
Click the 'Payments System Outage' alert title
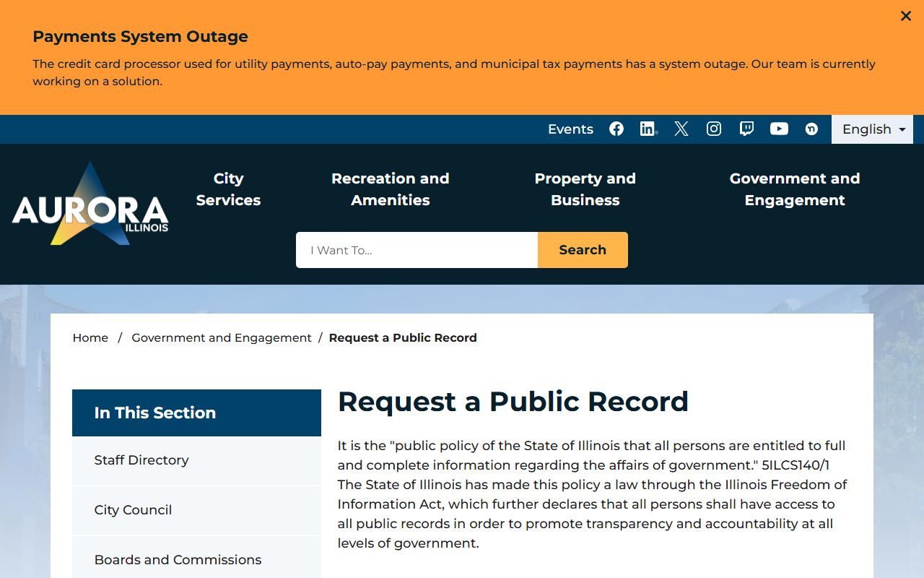(x=140, y=36)
